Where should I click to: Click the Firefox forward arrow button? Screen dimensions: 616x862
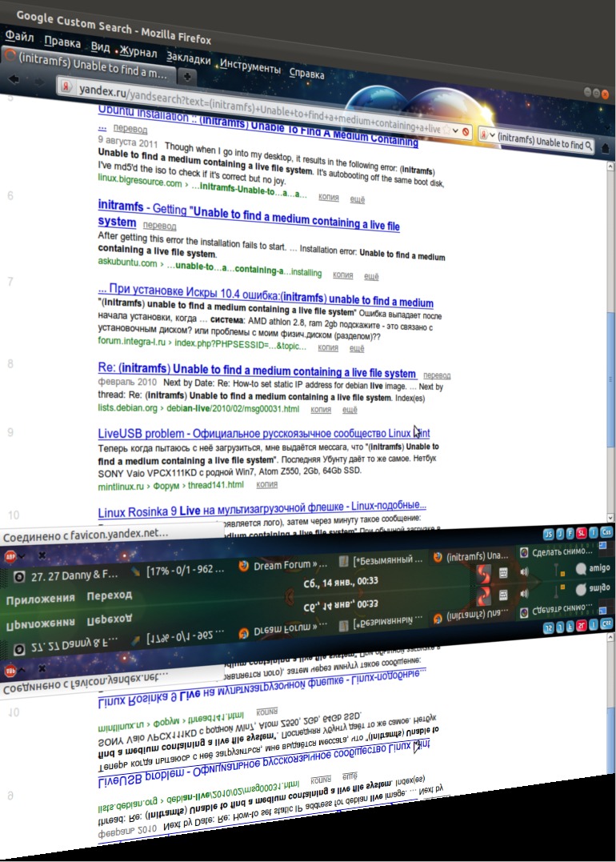38,82
